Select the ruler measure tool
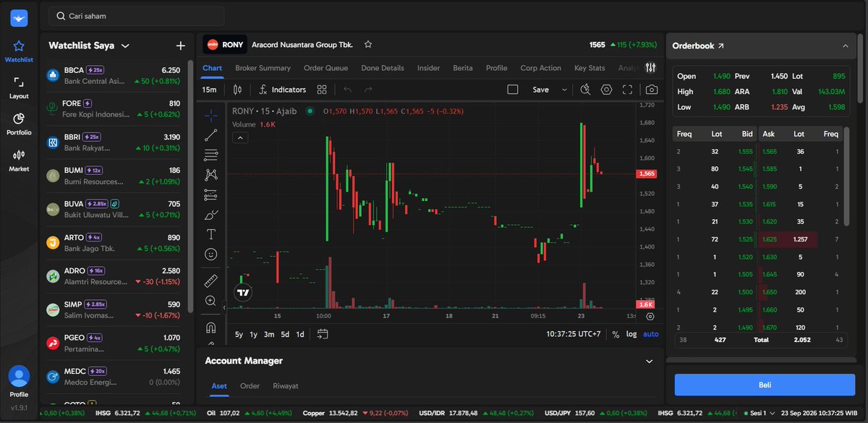This screenshot has width=868, height=423. pos(210,281)
